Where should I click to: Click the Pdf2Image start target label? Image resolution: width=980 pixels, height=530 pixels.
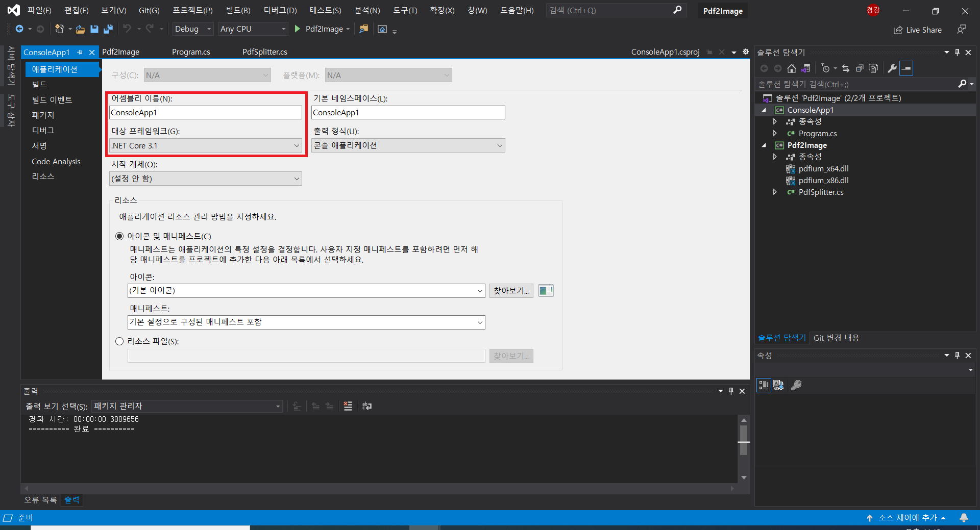coord(324,29)
